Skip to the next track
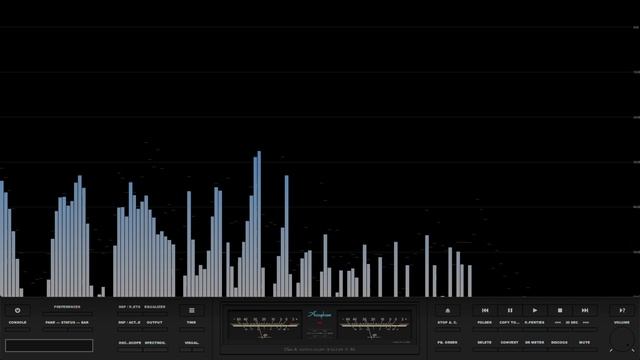The width and height of the screenshot is (640, 360). tap(584, 310)
